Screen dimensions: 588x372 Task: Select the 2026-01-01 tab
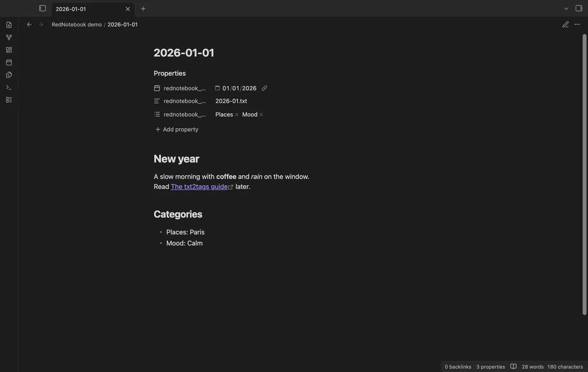(x=92, y=9)
